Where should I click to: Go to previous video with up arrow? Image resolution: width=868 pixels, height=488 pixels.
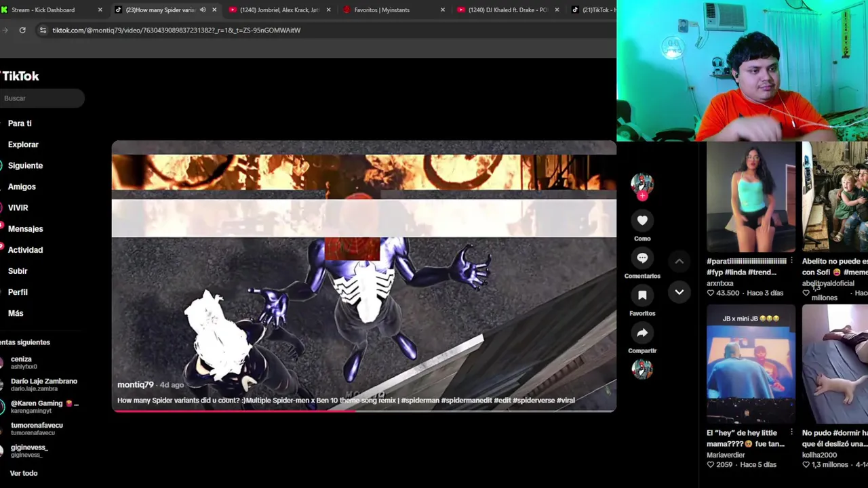coord(679,261)
